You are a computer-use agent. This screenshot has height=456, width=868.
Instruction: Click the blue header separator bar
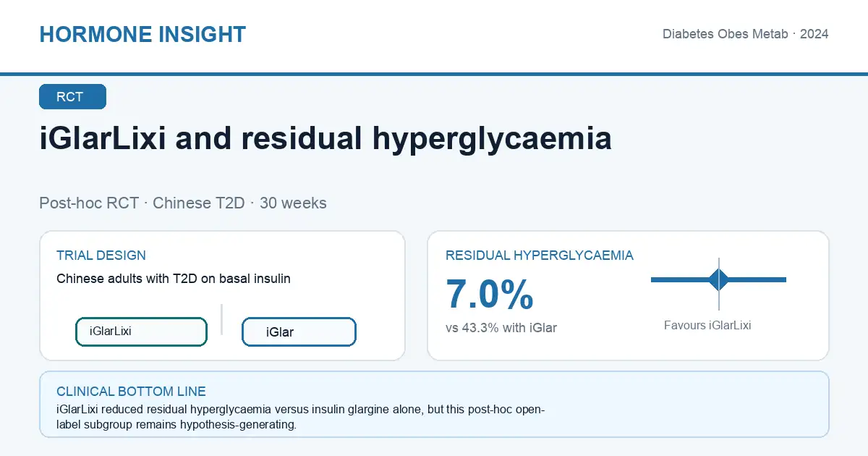coord(434,74)
